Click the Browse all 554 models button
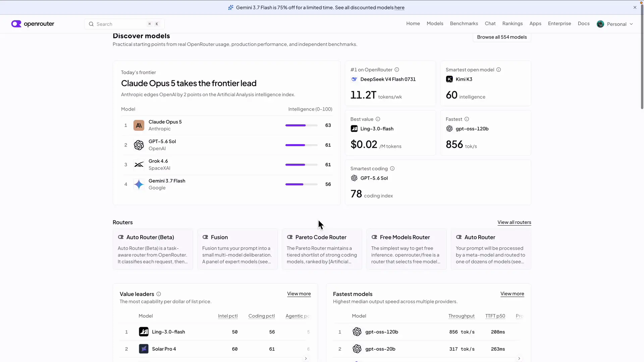The width and height of the screenshot is (644, 362). 502,37
